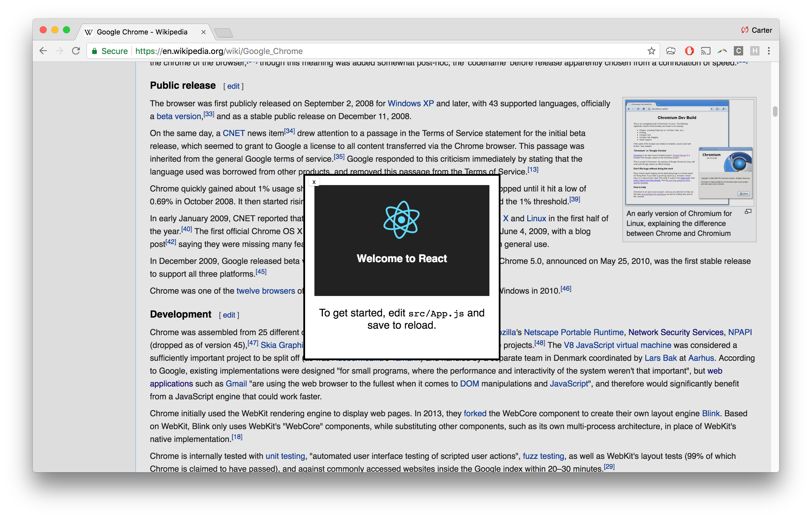812x519 pixels.
Task: Click citation reference [29]
Action: 609,466
